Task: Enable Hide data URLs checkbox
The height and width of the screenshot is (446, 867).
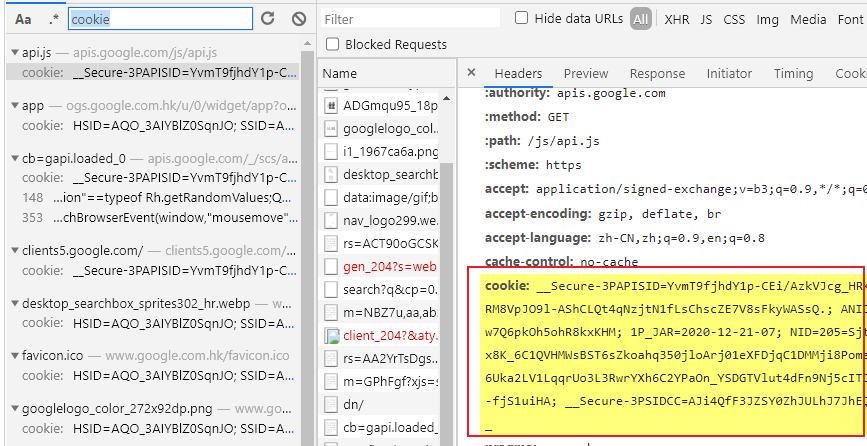Action: [x=521, y=18]
